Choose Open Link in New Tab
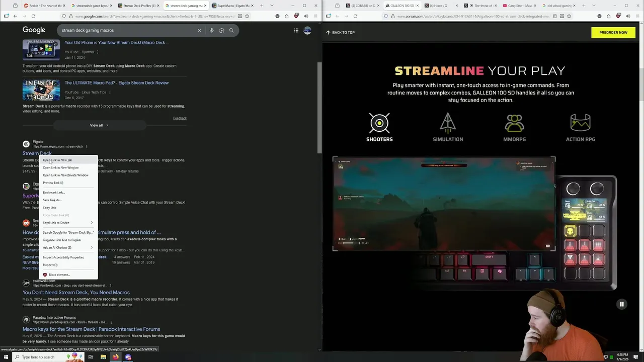This screenshot has width=644, height=362. (68, 160)
